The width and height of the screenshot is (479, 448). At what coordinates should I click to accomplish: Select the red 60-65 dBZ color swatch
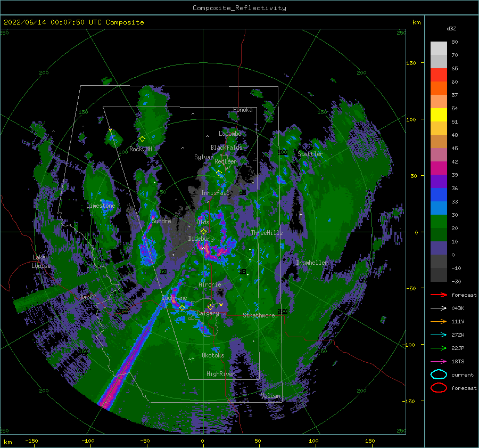coord(439,75)
